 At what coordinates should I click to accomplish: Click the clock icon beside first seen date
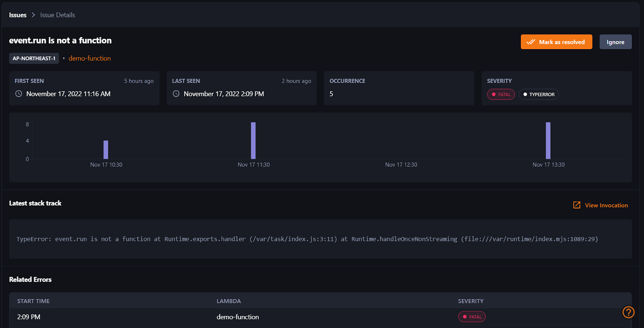19,94
